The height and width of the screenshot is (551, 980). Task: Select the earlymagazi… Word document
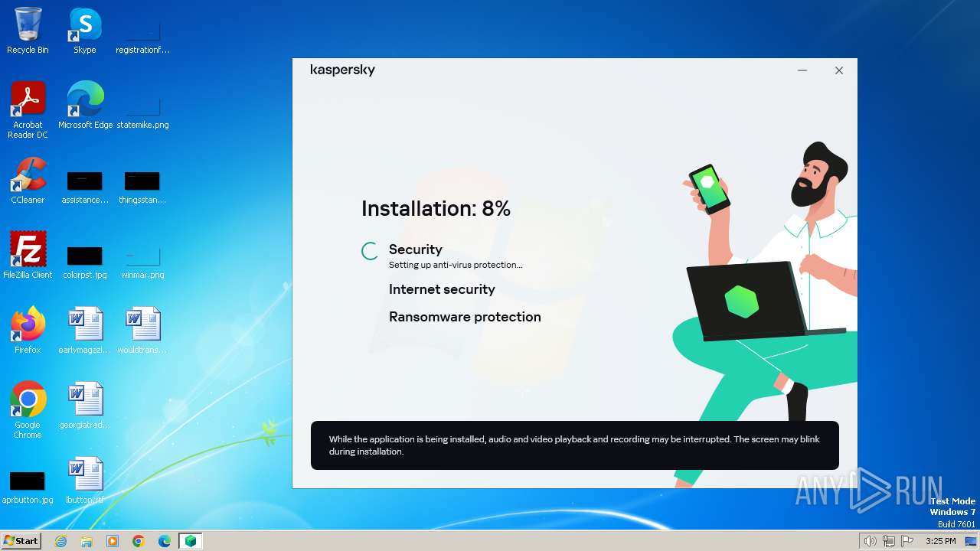pos(85,331)
